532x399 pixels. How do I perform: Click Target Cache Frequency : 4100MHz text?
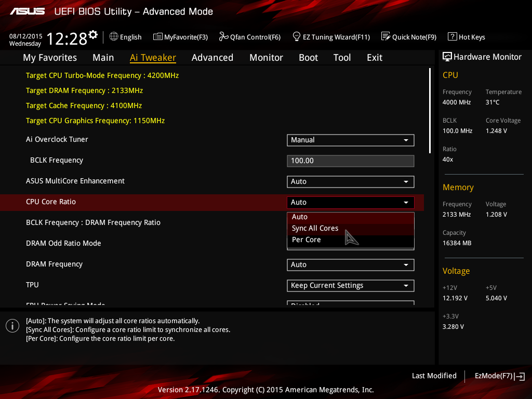coord(84,105)
